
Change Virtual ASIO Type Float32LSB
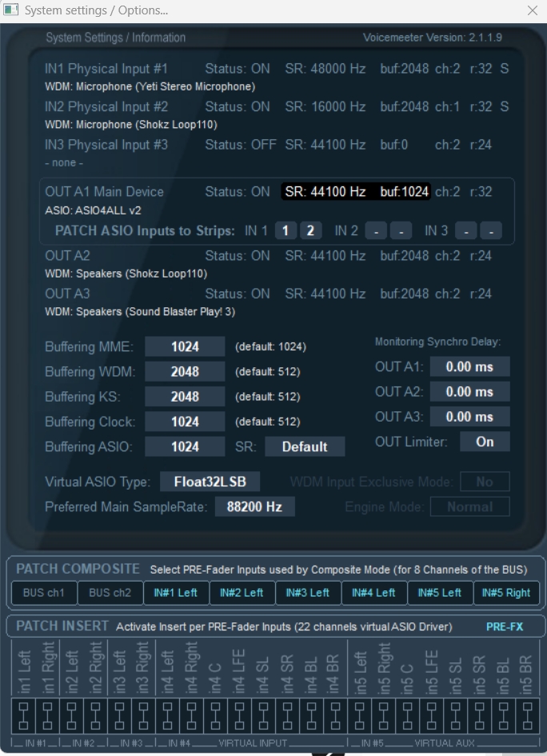210,482
